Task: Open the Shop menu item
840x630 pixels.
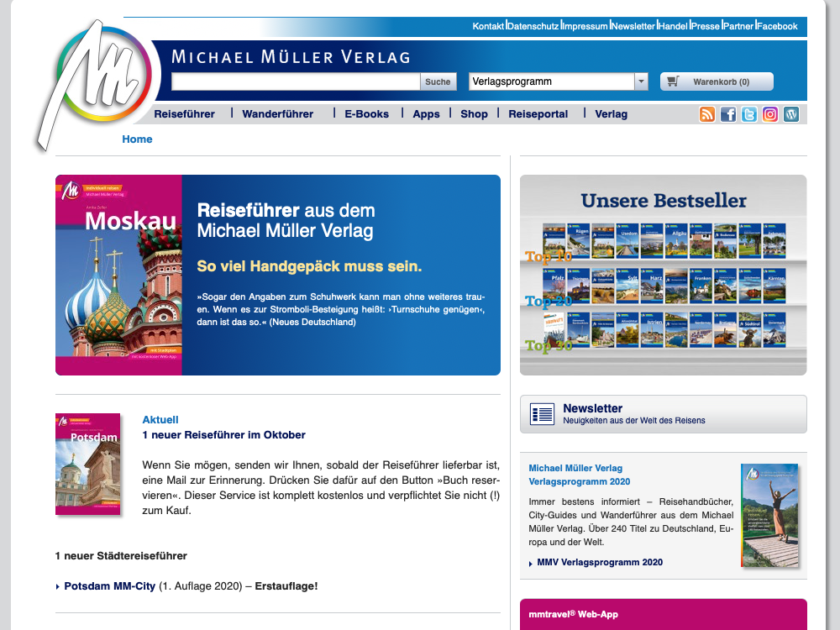Action: coord(474,113)
